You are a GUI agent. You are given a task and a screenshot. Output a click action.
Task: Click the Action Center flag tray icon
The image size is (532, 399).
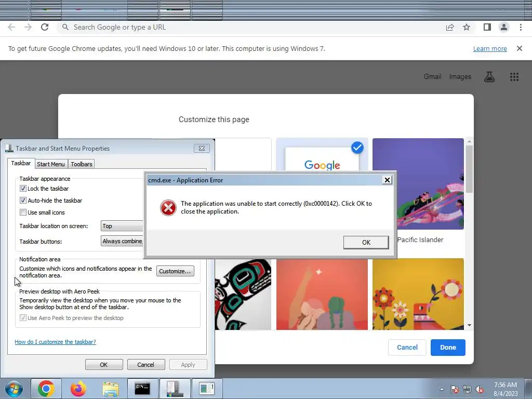click(454, 389)
